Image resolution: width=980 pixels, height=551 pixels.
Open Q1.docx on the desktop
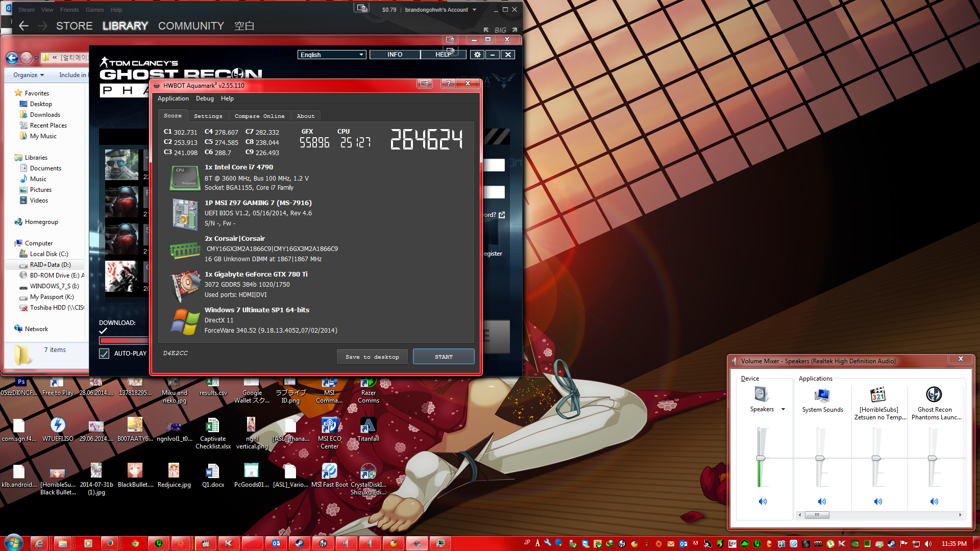[213, 475]
